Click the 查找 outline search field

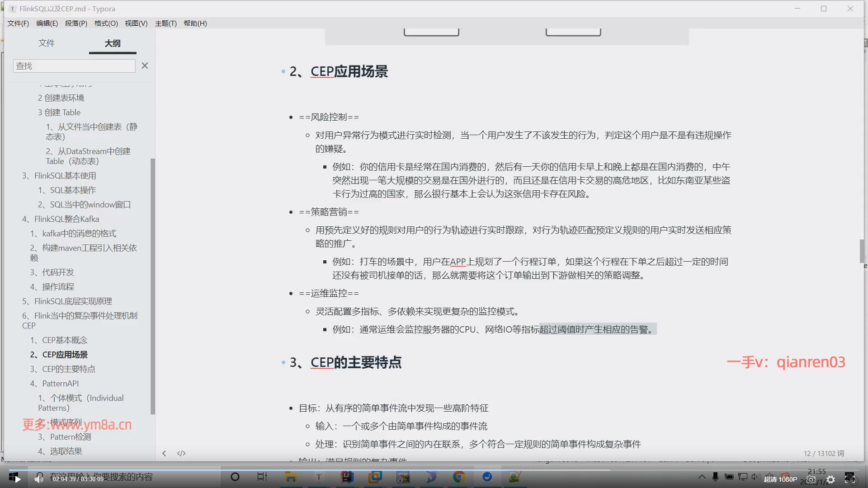click(74, 66)
